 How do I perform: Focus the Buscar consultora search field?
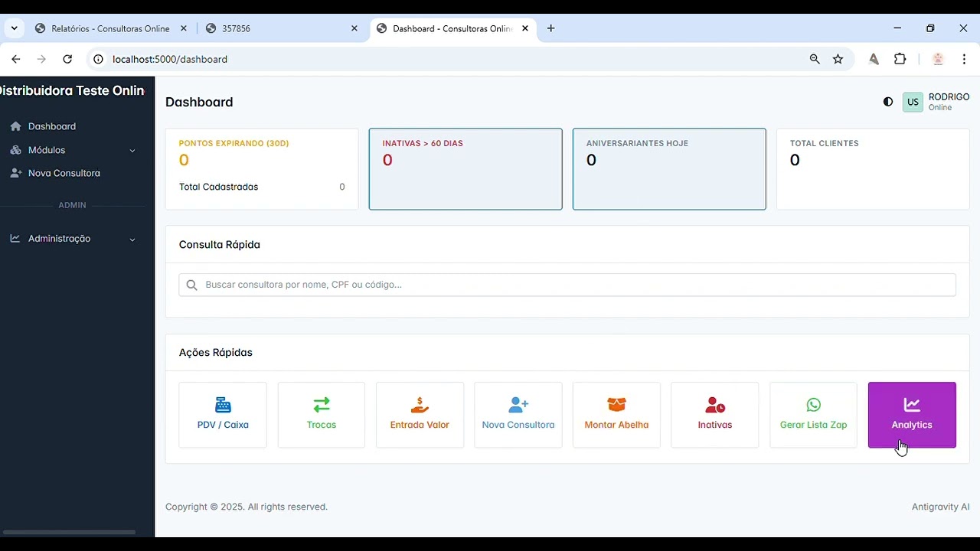point(567,285)
